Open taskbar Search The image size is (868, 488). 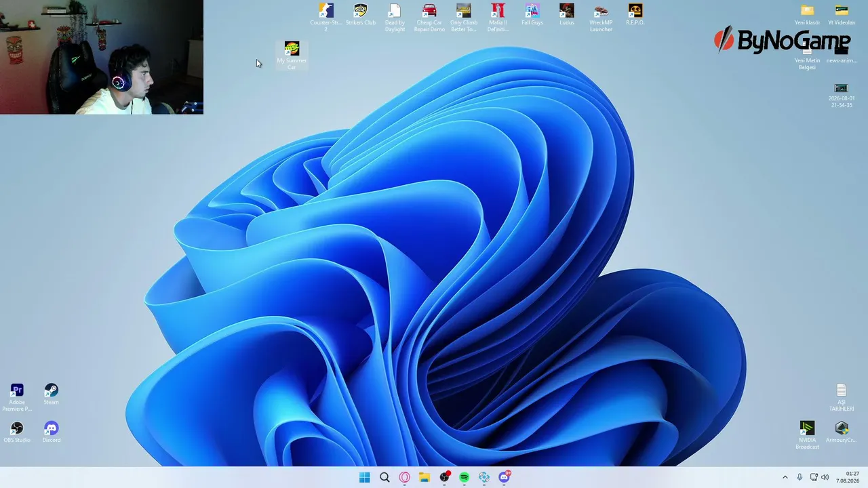384,477
